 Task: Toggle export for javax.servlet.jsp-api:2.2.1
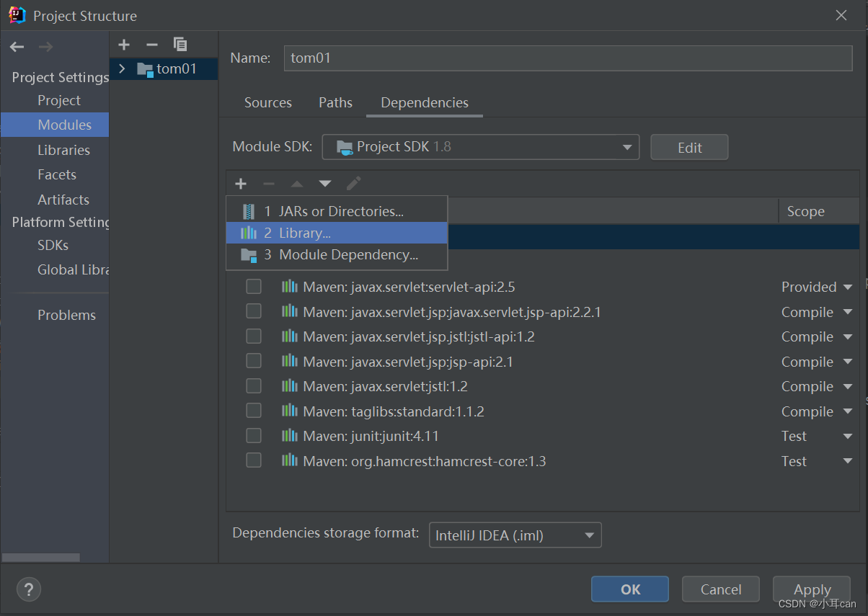click(254, 311)
